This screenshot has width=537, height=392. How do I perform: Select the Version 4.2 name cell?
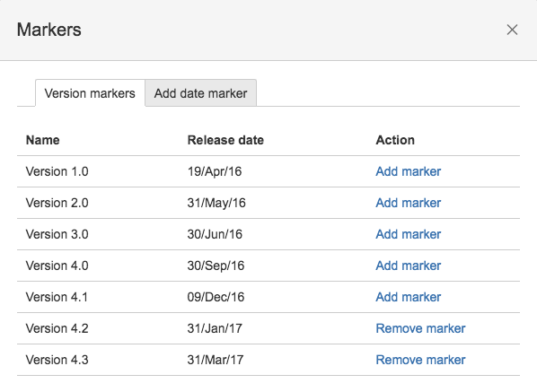pos(57,328)
